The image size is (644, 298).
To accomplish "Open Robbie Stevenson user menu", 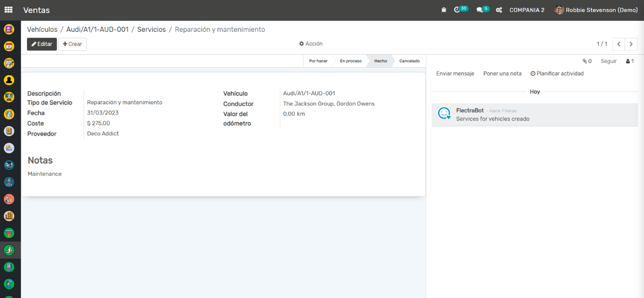I will coord(596,10).
